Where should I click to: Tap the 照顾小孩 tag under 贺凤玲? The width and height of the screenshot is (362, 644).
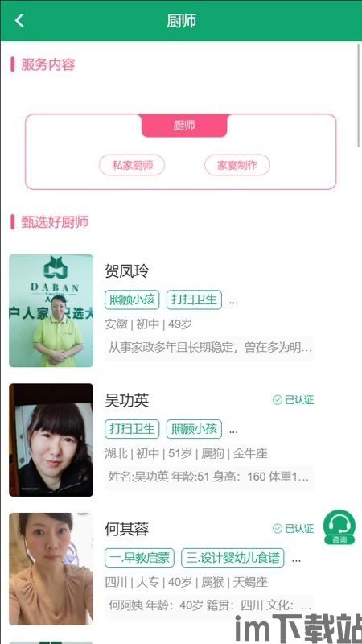click(x=132, y=299)
